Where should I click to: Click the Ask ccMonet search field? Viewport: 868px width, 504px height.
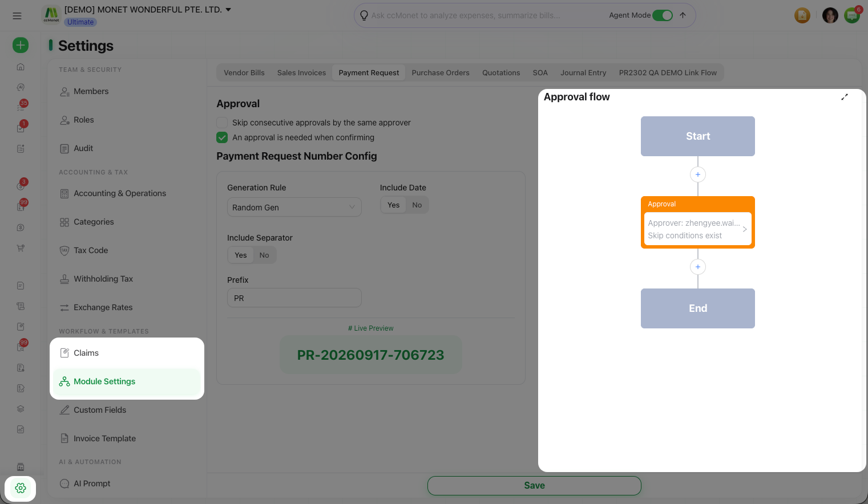[485, 15]
